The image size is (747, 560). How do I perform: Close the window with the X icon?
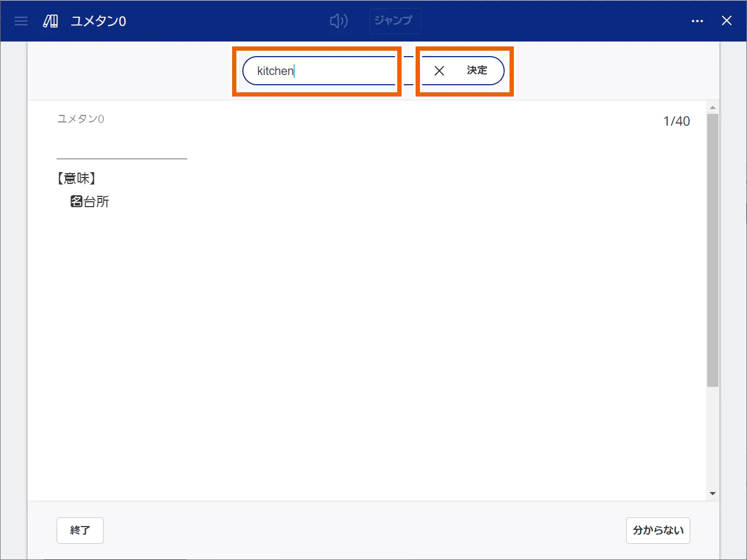pyautogui.click(x=726, y=21)
